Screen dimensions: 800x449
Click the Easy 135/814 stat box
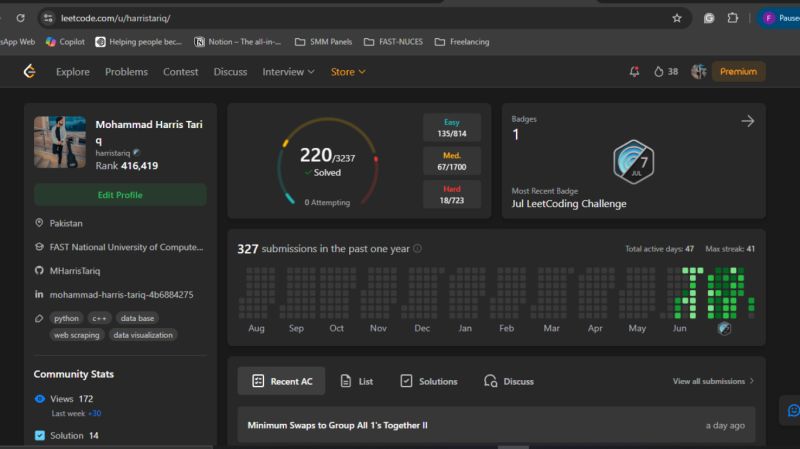[x=452, y=128]
